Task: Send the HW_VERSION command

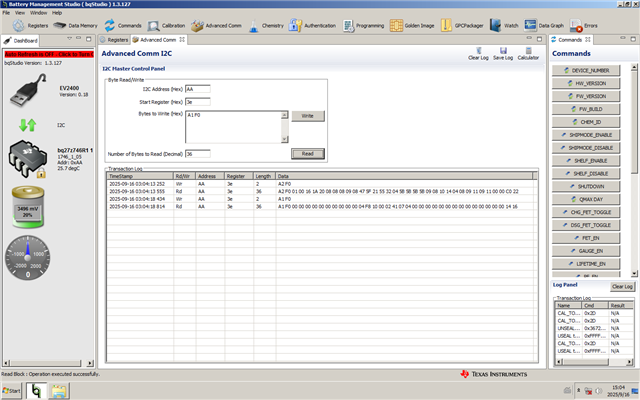Action: click(586, 83)
